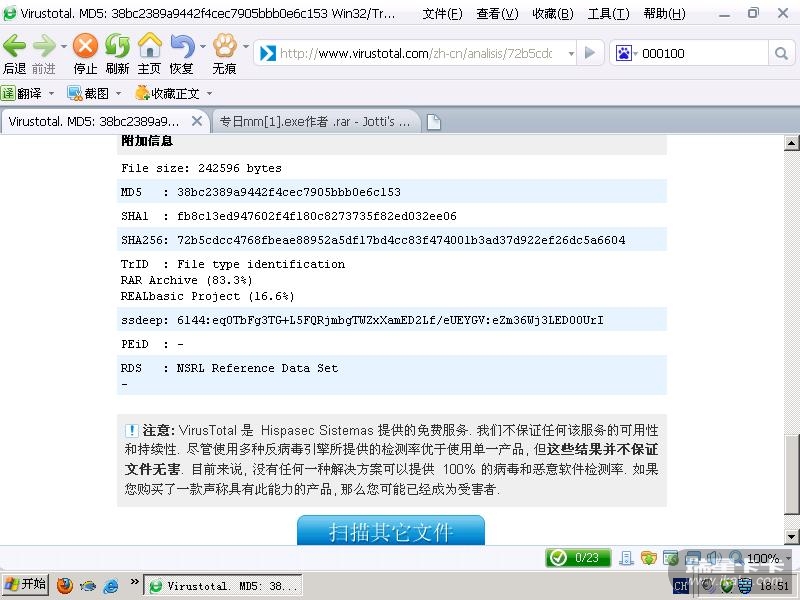Click the search magnifier button
800x600 pixels.
pyautogui.click(x=781, y=53)
